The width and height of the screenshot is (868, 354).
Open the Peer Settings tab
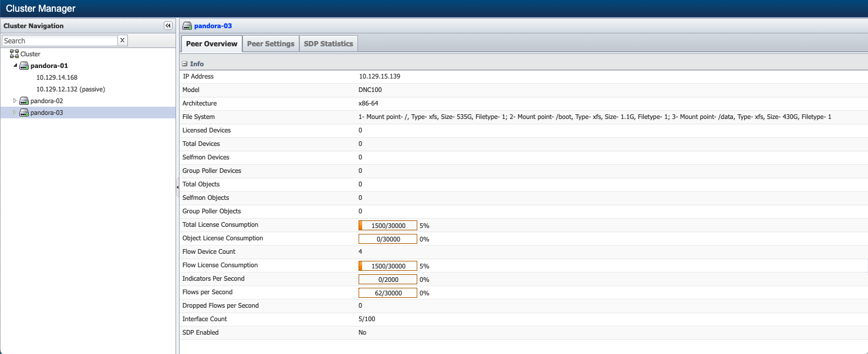point(271,44)
